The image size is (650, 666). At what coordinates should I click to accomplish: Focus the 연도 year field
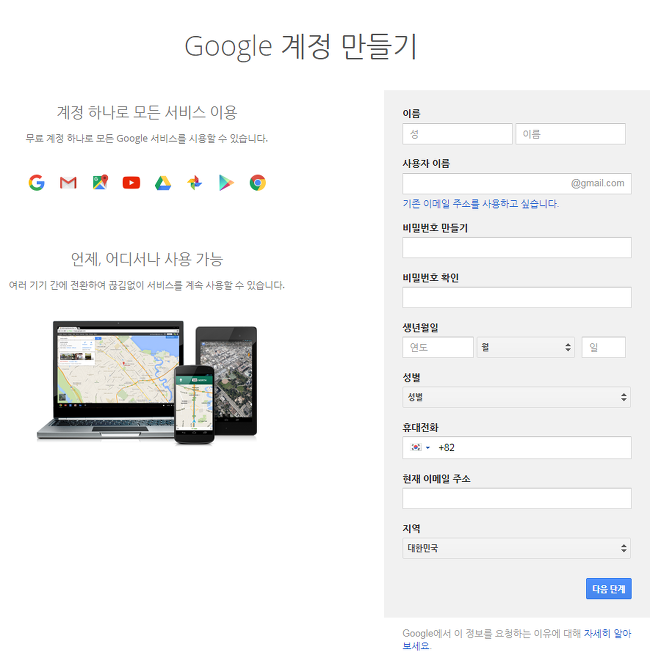(x=438, y=347)
